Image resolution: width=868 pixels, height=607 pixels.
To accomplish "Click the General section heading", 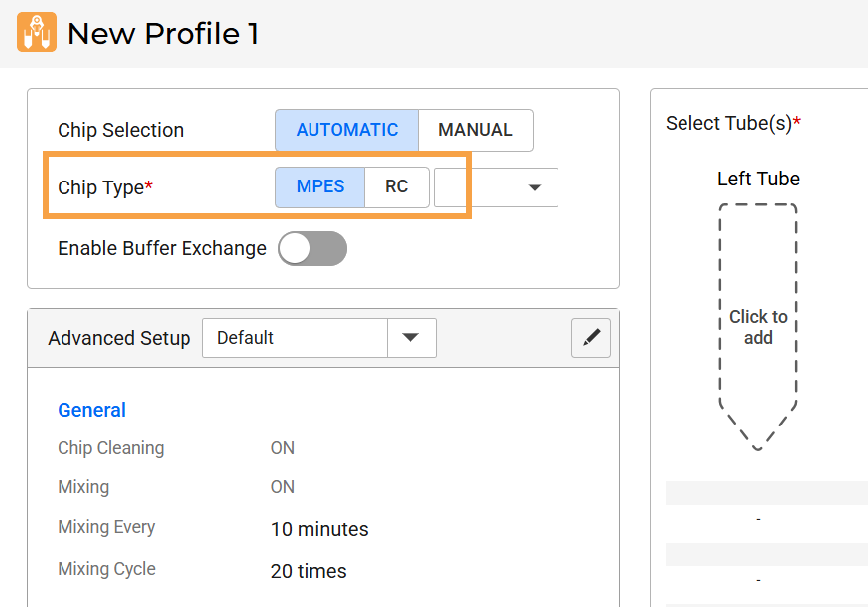I will [x=91, y=410].
